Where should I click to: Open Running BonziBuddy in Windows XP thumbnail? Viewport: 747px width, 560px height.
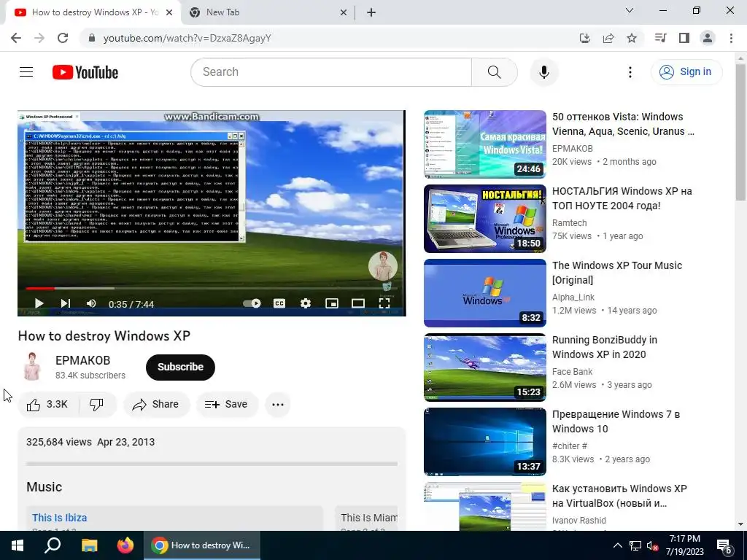(485, 367)
